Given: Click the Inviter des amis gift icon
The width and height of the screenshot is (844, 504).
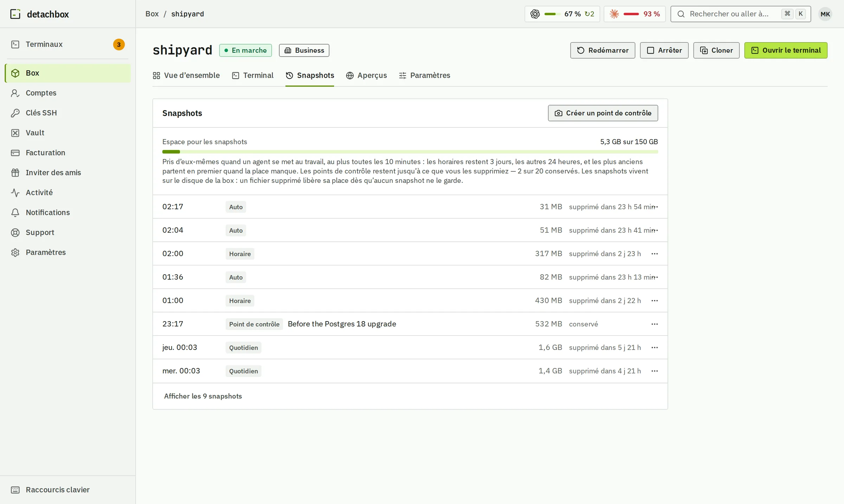Looking at the screenshot, I should click(x=15, y=173).
